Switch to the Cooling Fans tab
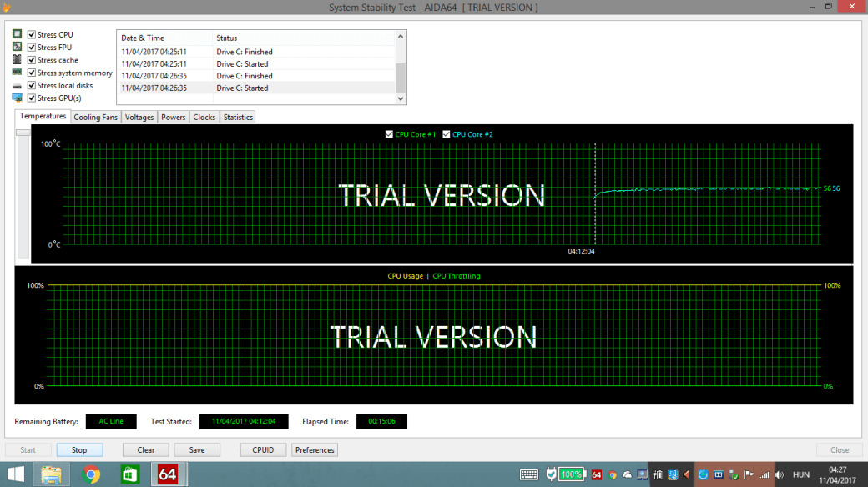Image resolution: width=868 pixels, height=487 pixels. 96,118
